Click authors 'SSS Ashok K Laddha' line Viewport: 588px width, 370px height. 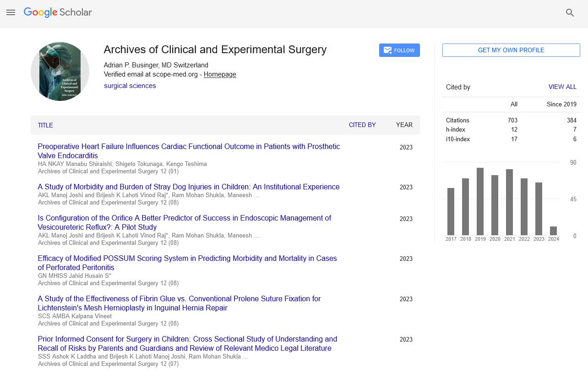[x=143, y=356]
